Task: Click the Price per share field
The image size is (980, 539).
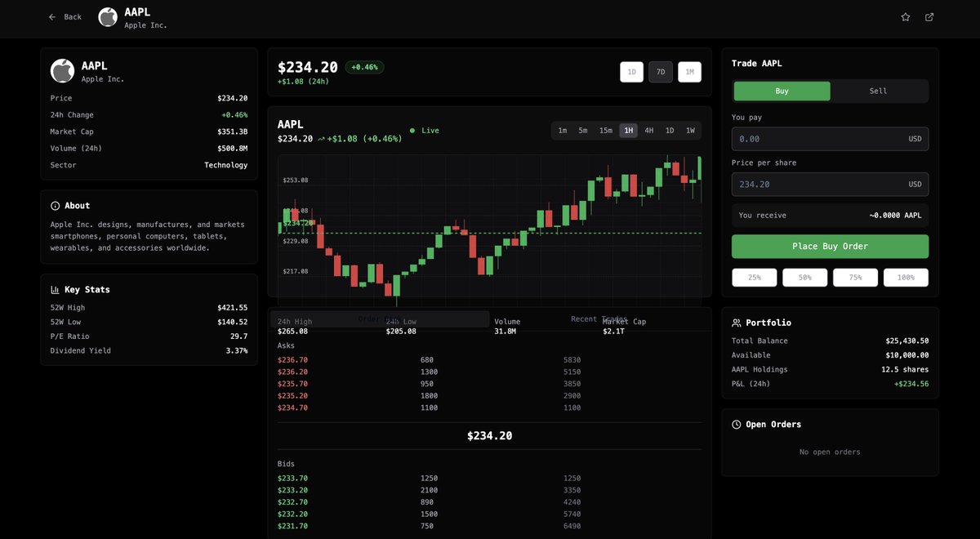Action: tap(830, 185)
